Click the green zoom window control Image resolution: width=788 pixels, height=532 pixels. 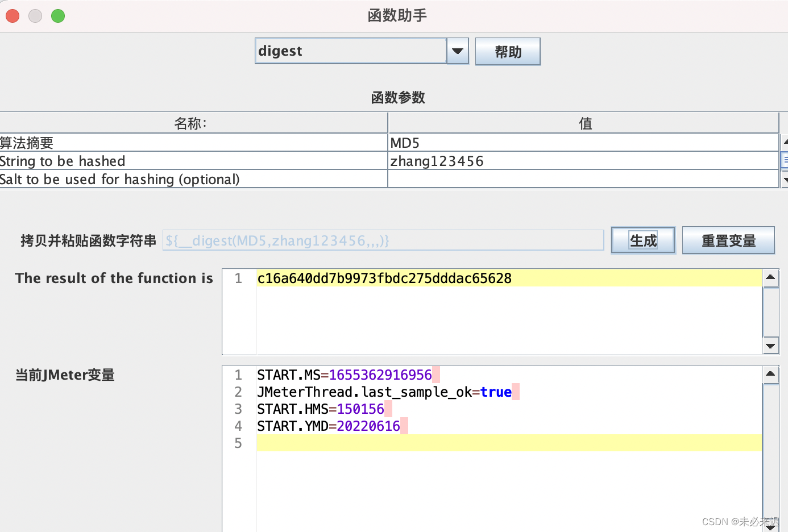57,16
